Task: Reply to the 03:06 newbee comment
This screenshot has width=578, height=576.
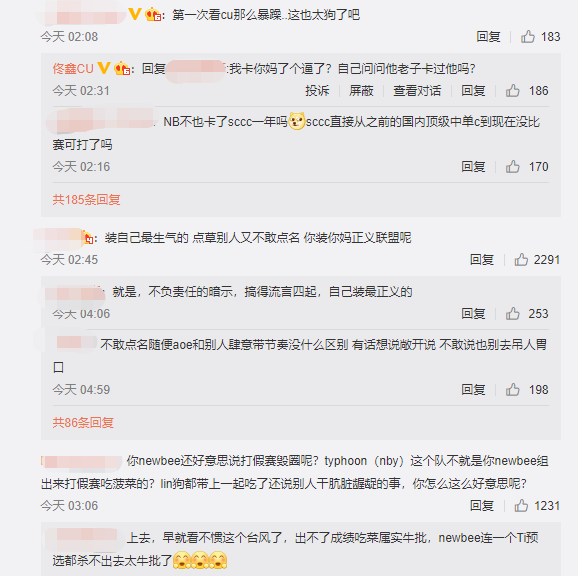Action: [482, 506]
